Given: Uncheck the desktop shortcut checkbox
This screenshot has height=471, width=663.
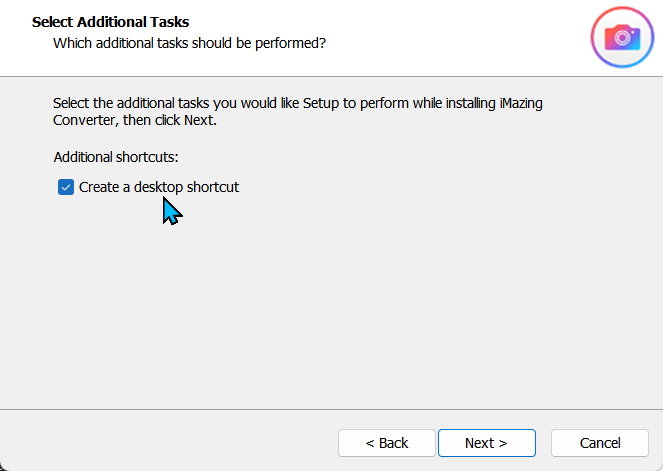Looking at the screenshot, I should 66,187.
